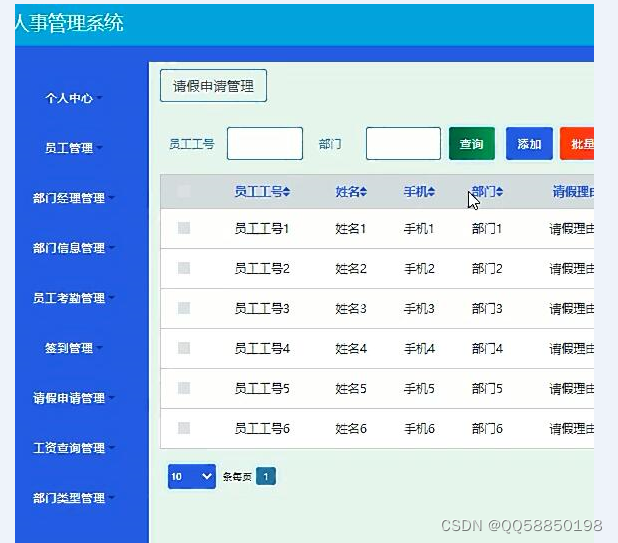Image resolution: width=618 pixels, height=543 pixels.
Task: Expand 工资查询管理 sidebar menu
Action: coord(73,448)
